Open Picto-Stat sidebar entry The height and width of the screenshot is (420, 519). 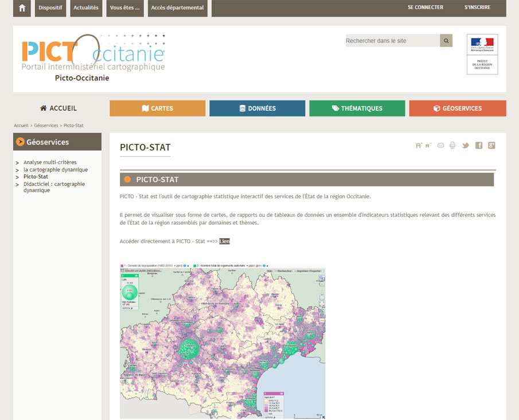pos(36,177)
